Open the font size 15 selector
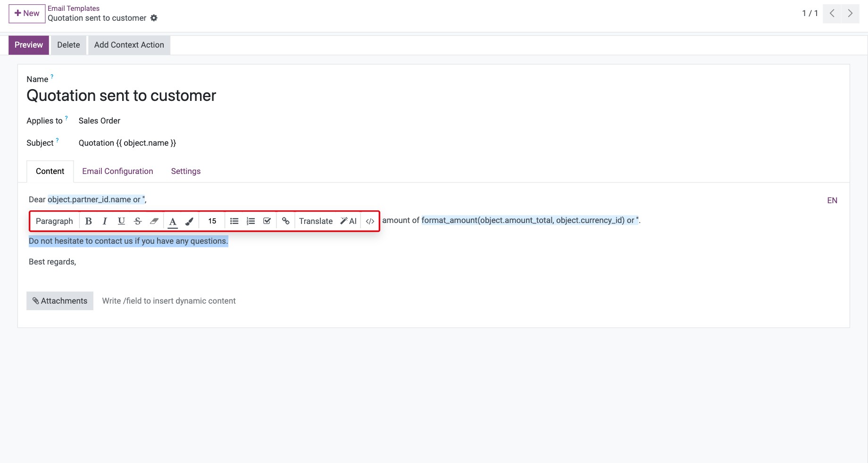 tap(212, 221)
